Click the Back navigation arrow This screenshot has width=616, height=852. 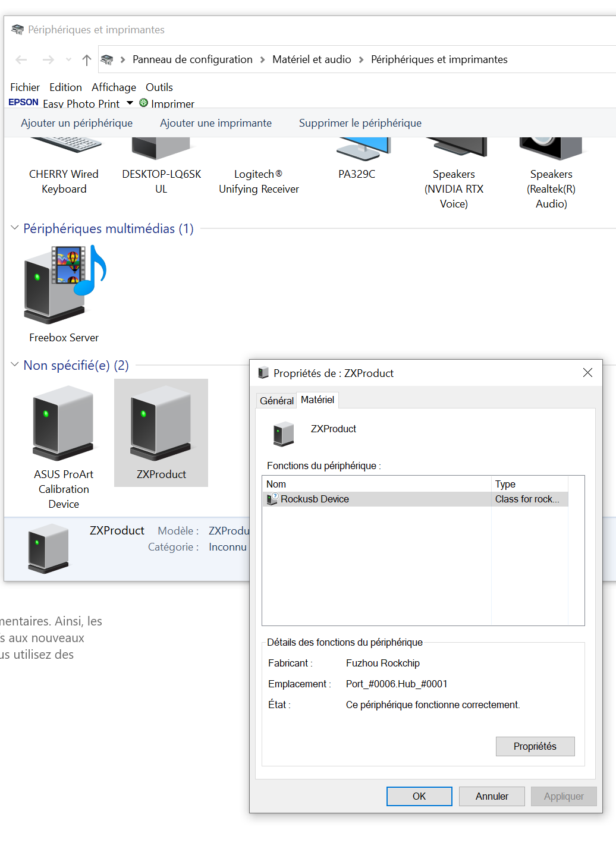pos(21,59)
